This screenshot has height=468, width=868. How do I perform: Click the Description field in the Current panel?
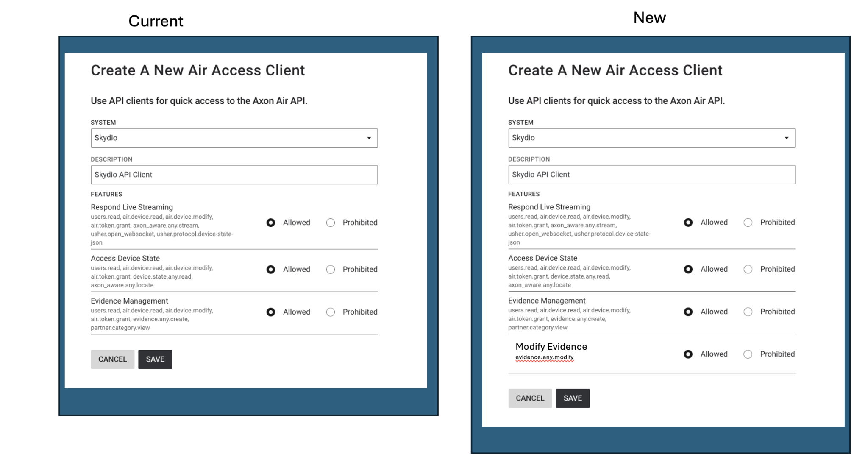[234, 175]
